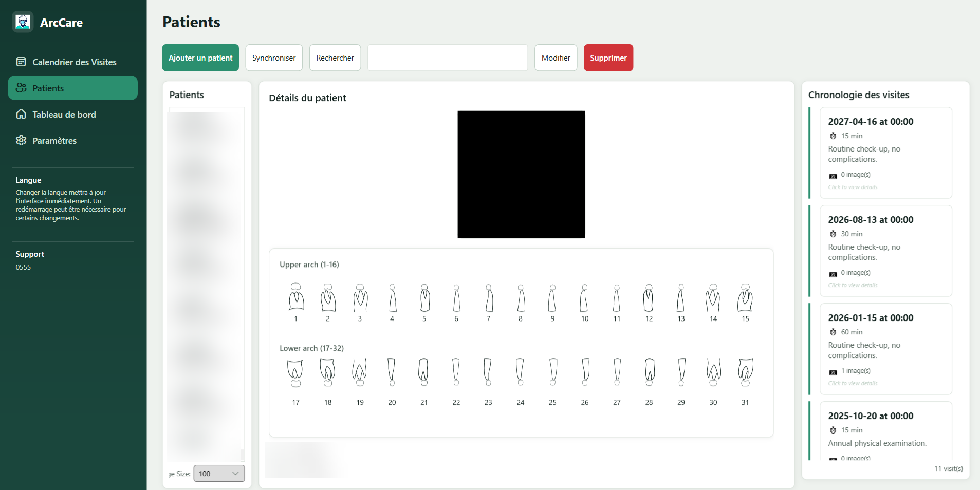Select lower tooth 29 icon
980x490 pixels.
pos(681,372)
